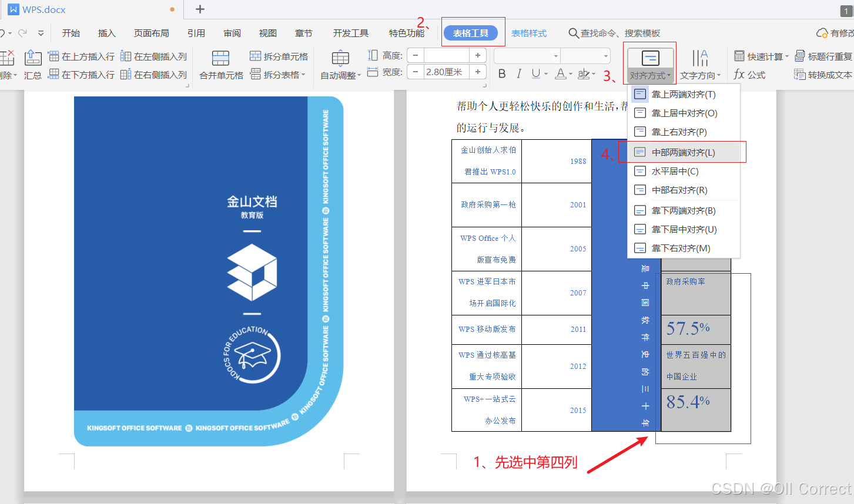Choose 靠下右对齐(M) alignment
The width and height of the screenshot is (854, 504).
[684, 248]
